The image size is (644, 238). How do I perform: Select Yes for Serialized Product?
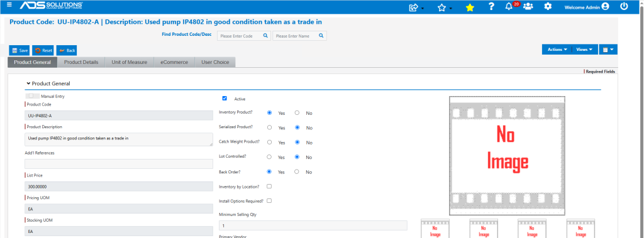point(269,127)
